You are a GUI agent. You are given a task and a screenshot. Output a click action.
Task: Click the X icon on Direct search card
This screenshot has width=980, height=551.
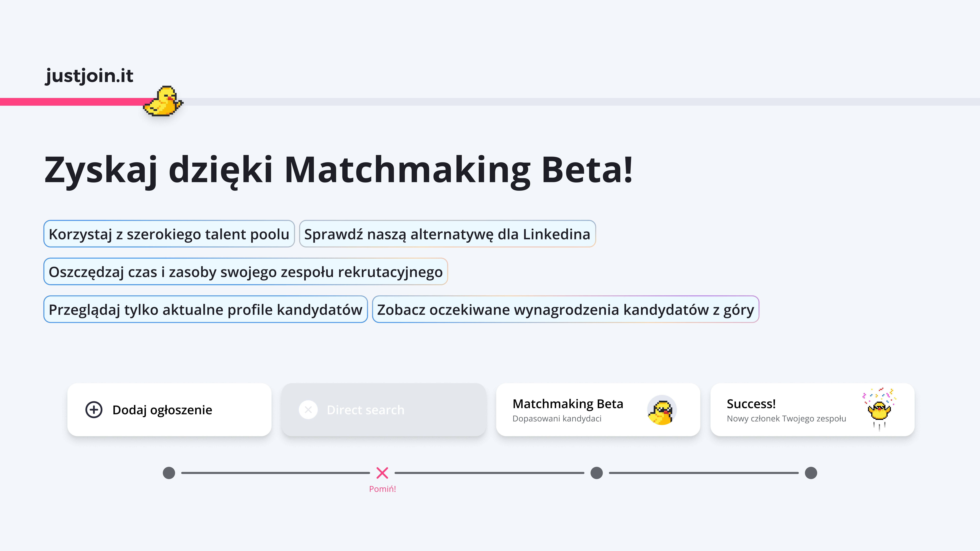coord(308,410)
